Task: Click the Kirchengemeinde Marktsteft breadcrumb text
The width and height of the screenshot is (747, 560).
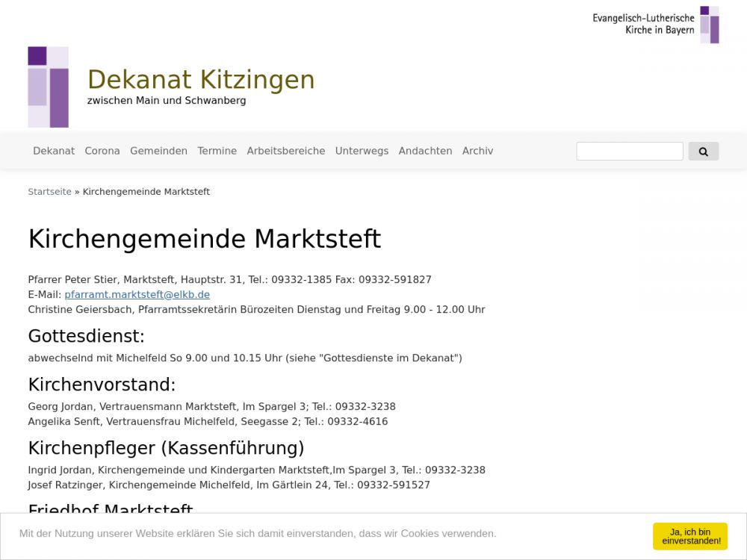Action: click(146, 192)
